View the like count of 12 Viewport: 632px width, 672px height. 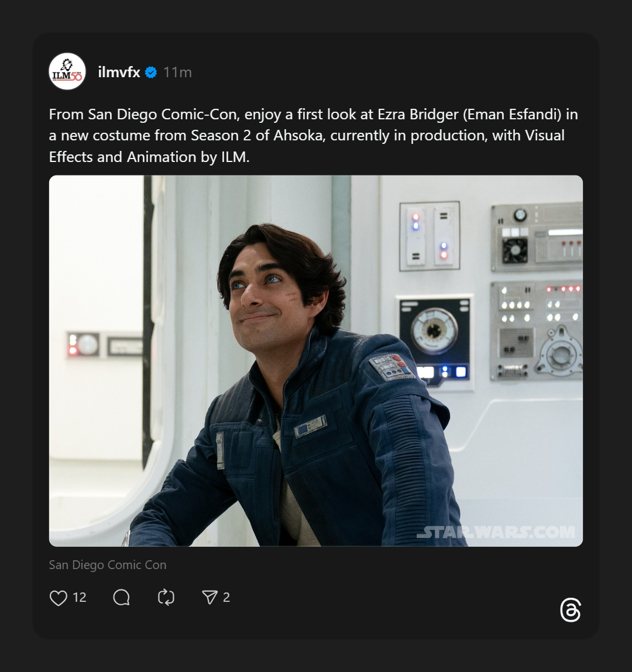click(80, 598)
